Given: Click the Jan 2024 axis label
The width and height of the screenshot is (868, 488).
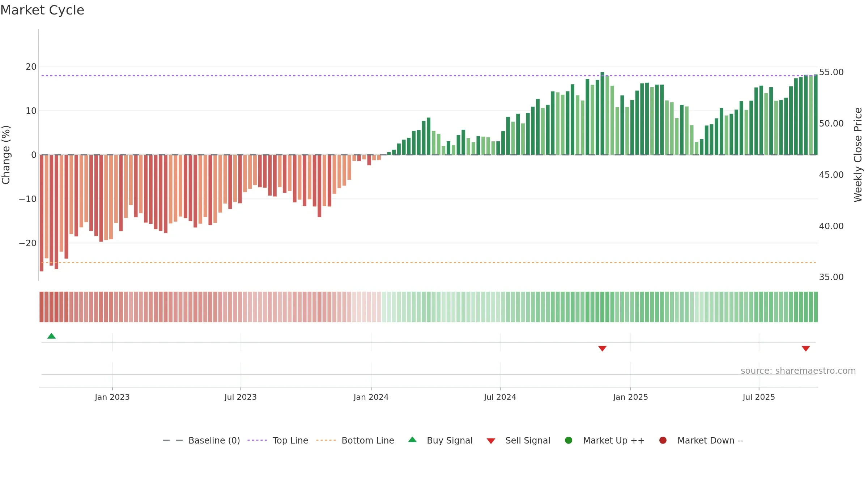Looking at the screenshot, I should pyautogui.click(x=371, y=397).
